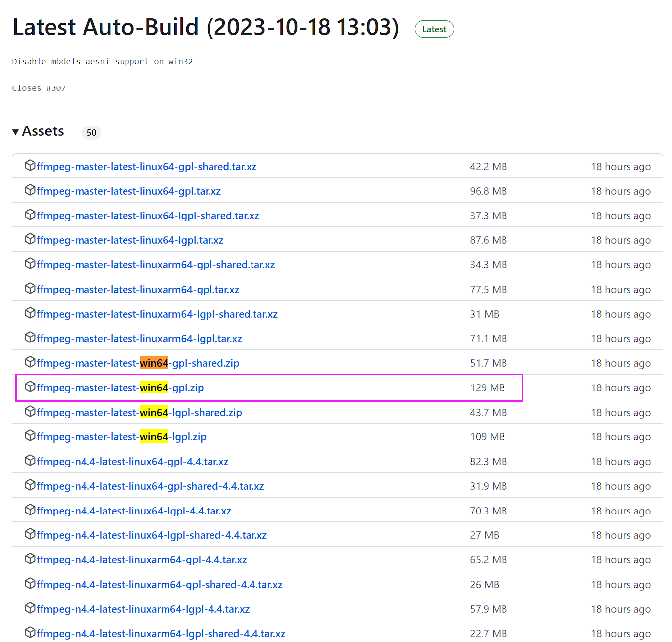Click package icon beside master linux64-gpl.tar.xz
The image size is (672, 642).
(x=30, y=190)
